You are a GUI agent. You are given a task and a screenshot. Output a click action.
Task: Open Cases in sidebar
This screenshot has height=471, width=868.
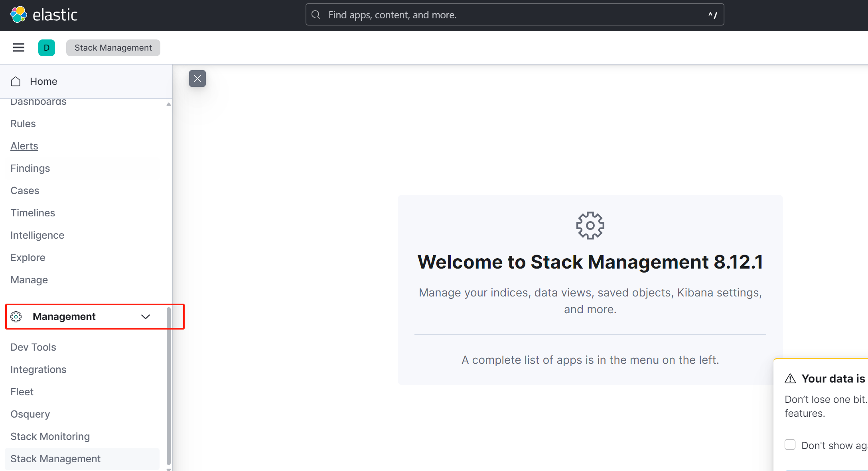25,190
